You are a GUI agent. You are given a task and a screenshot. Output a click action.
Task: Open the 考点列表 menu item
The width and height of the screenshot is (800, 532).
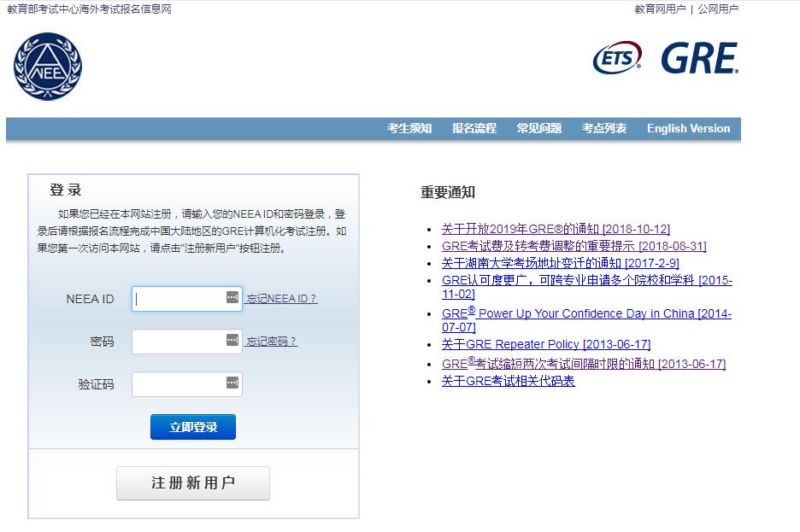point(604,129)
